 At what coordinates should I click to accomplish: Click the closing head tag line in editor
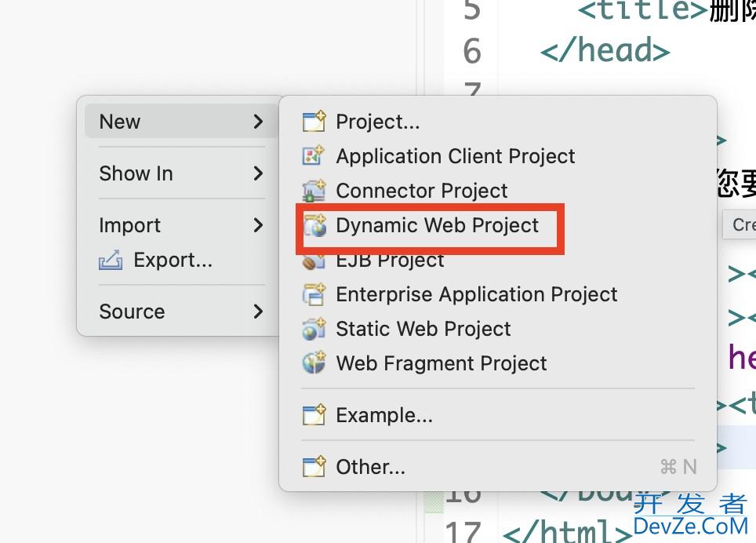click(x=605, y=51)
